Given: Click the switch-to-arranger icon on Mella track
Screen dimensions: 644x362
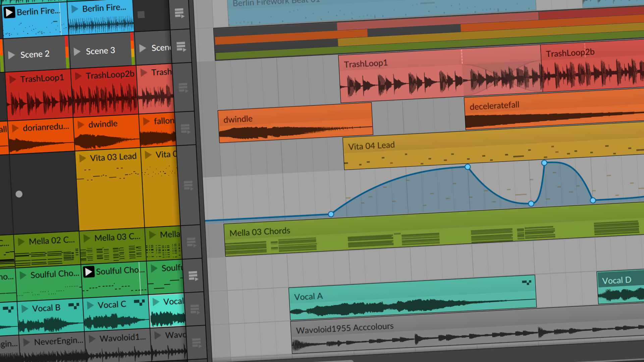Looking at the screenshot, I should [191, 242].
